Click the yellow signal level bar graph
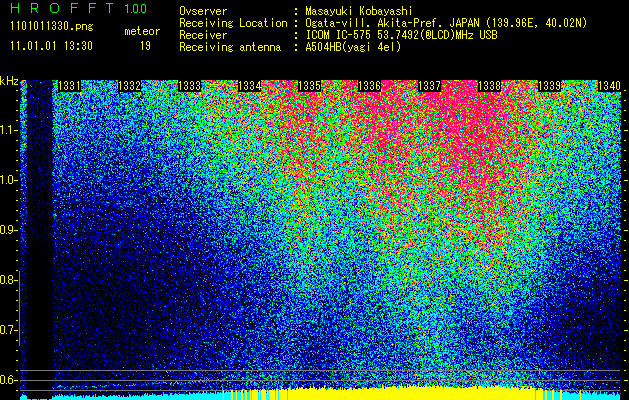This screenshot has width=629, height=400. coord(381,394)
